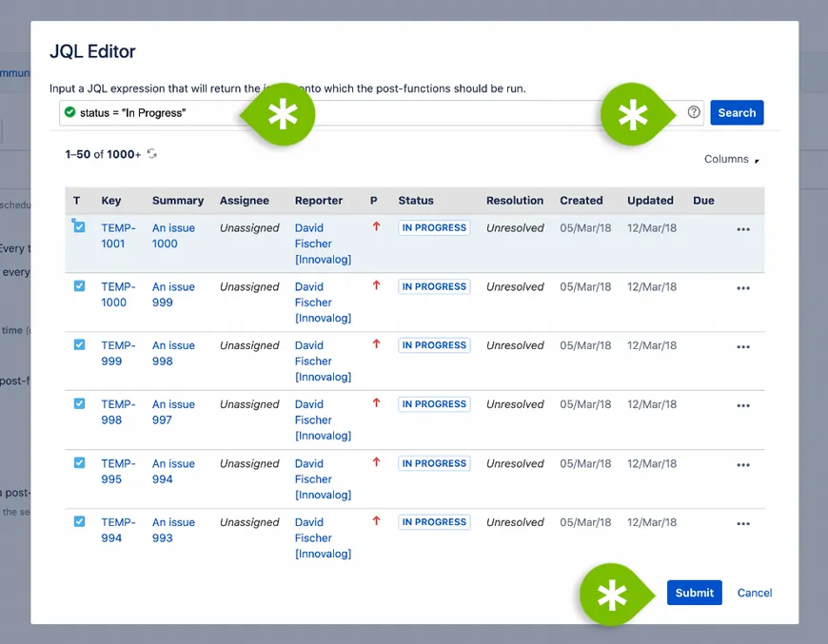
Task: Click the green valid-query checkmark icon
Action: click(69, 112)
